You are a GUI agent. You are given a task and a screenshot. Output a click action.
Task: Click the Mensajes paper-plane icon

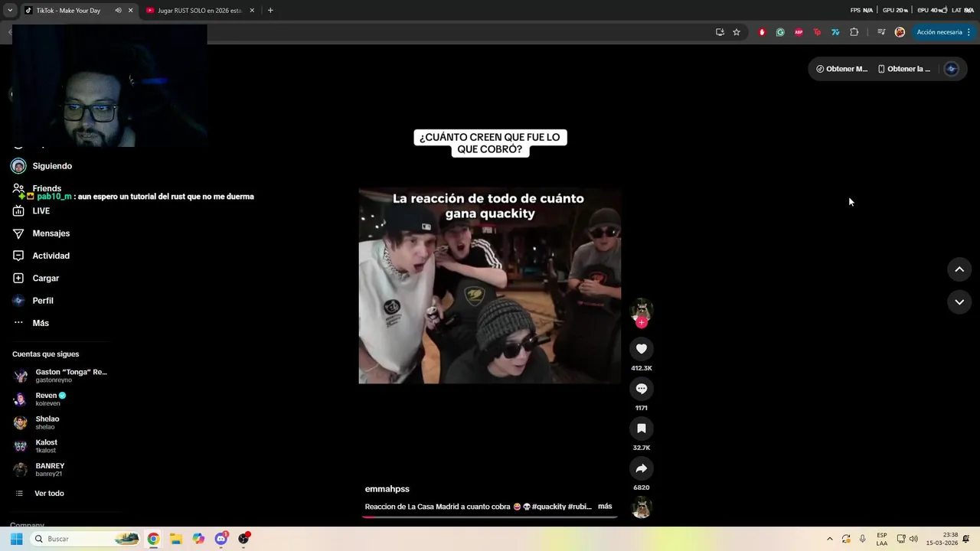18,233
